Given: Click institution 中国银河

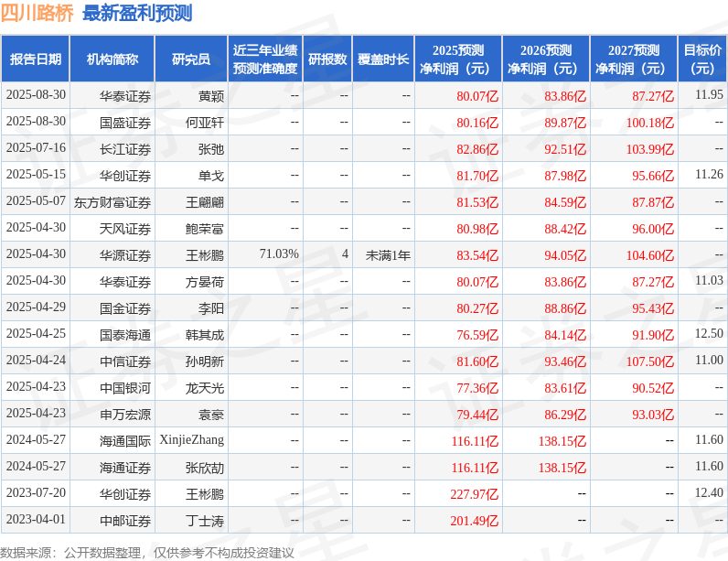Looking at the screenshot, I should pyautogui.click(x=125, y=388).
